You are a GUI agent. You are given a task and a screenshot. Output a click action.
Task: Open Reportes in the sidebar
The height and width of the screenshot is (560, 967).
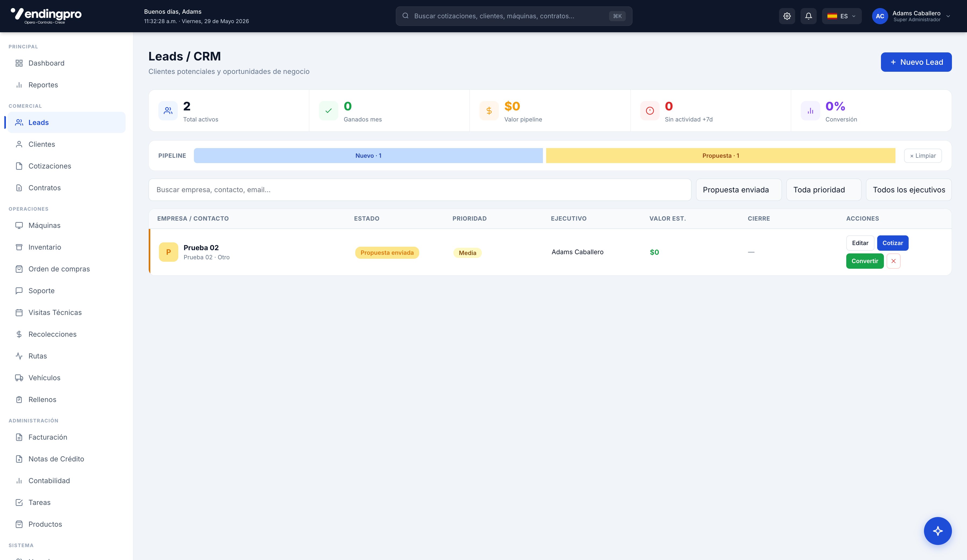66,85
